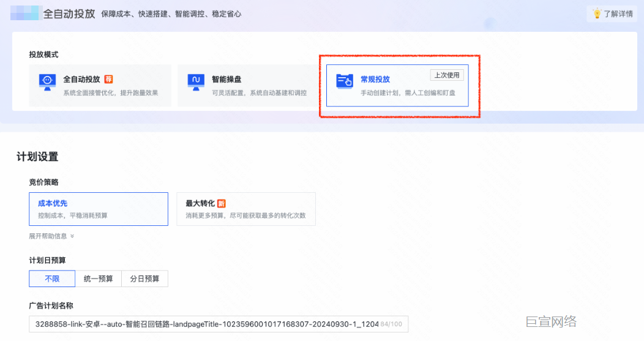Click the 84/100 character counter
Screen dimensions: 644x341
(x=391, y=324)
